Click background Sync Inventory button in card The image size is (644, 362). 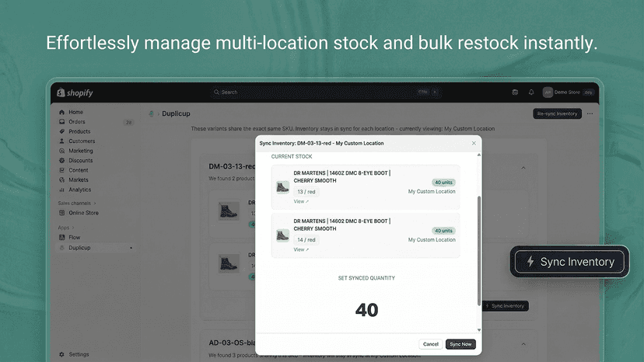tap(506, 306)
